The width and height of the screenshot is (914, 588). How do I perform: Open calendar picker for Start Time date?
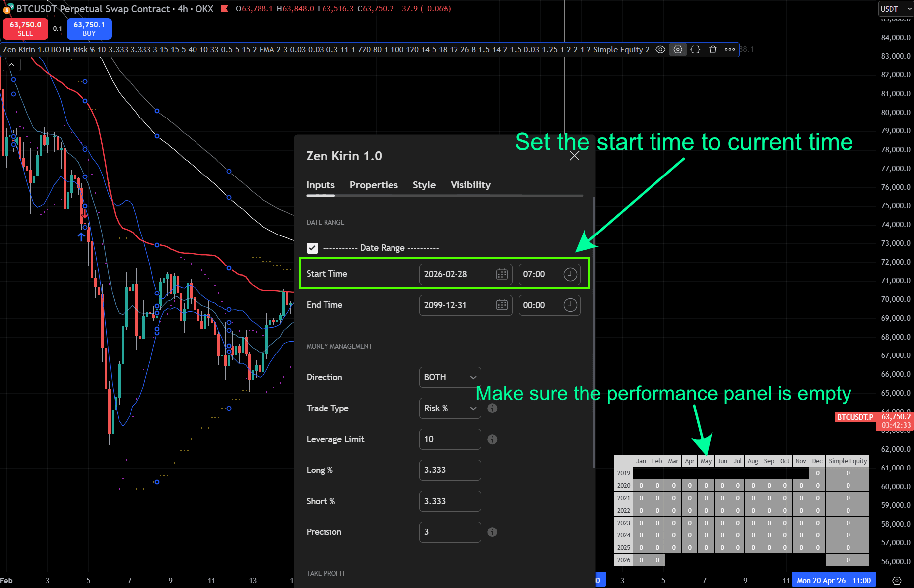click(x=502, y=274)
